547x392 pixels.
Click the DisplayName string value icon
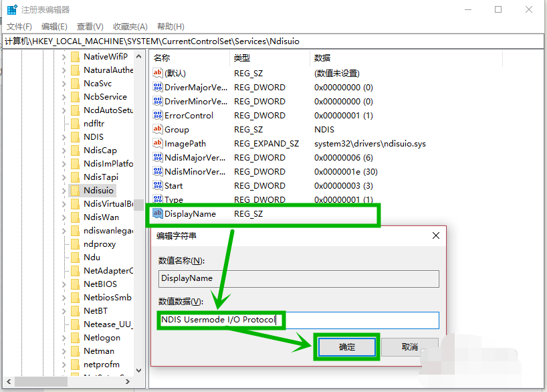[x=158, y=213]
